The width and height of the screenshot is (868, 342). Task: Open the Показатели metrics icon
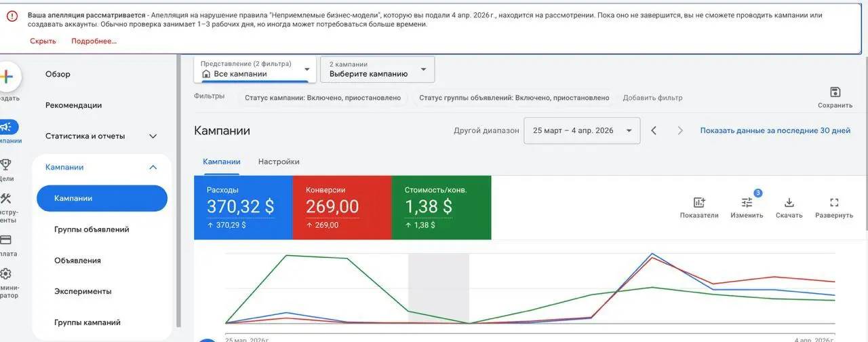tap(699, 202)
